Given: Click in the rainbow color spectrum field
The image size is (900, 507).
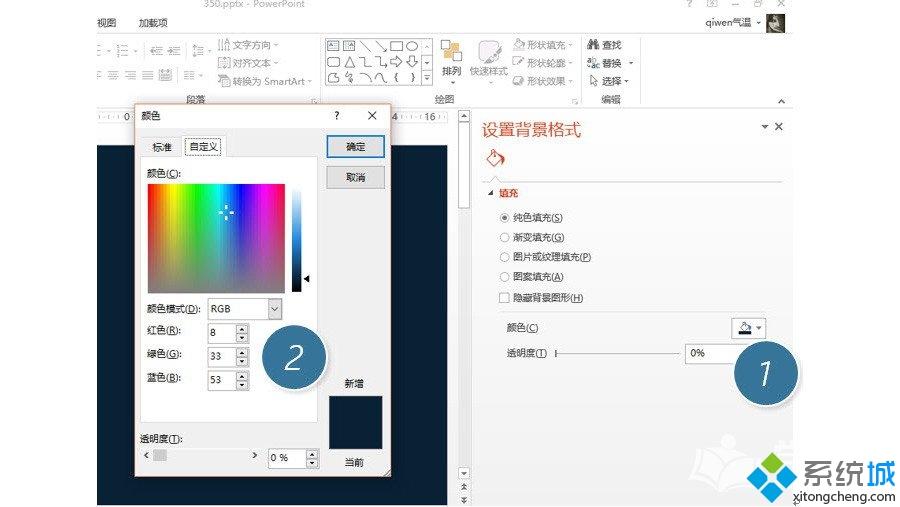Looking at the screenshot, I should coord(216,238).
